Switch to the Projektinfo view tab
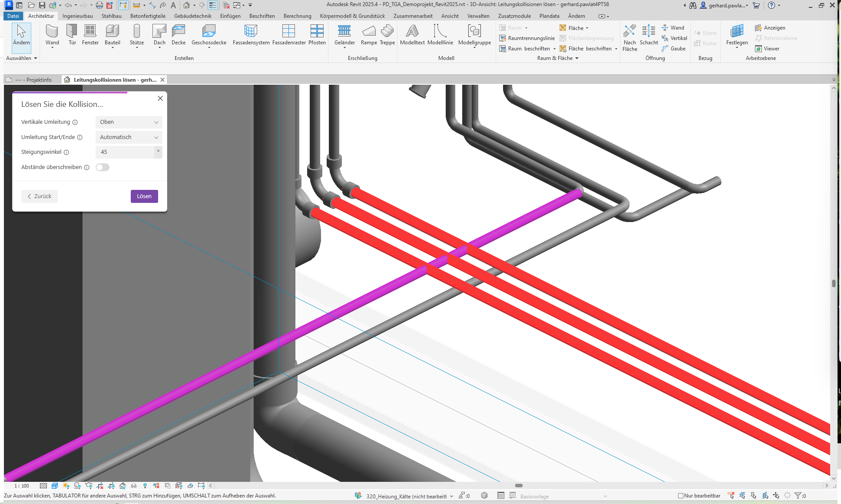The height and width of the screenshot is (504, 841). [34, 80]
